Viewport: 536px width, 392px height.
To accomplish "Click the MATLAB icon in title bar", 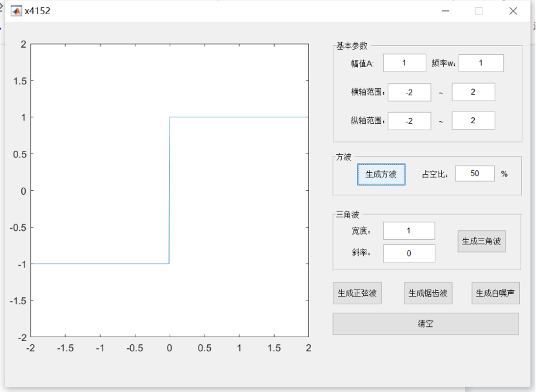I will 16,11.
